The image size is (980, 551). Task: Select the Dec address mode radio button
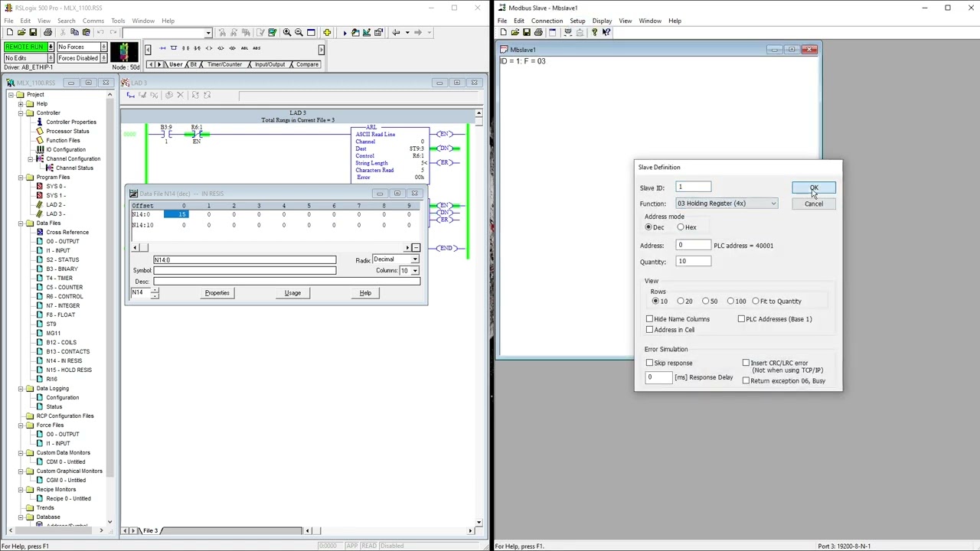[649, 227]
